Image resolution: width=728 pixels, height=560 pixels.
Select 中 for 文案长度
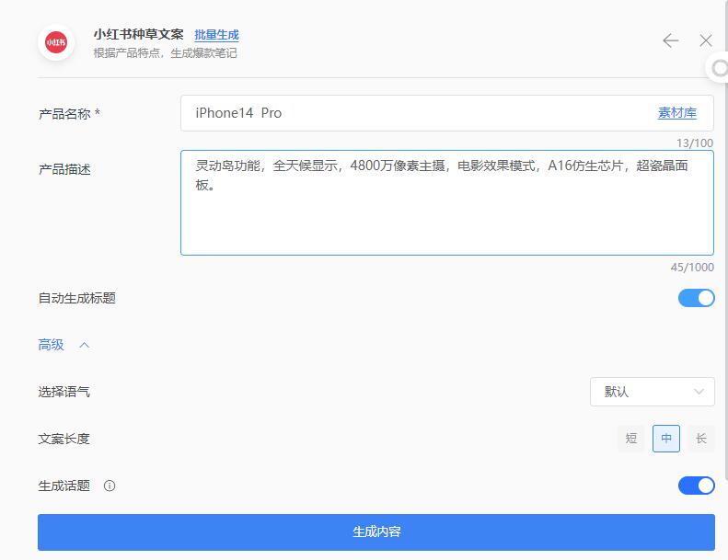665,439
